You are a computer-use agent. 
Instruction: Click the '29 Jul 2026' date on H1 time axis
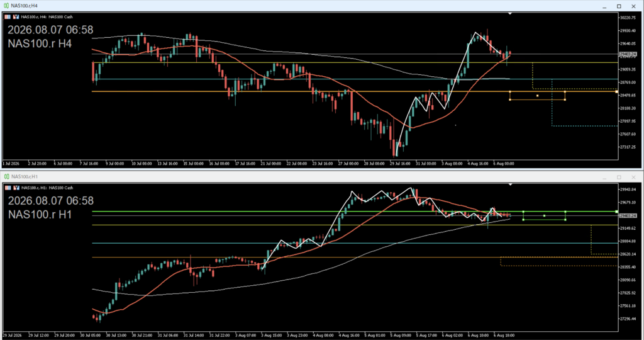tap(13, 336)
